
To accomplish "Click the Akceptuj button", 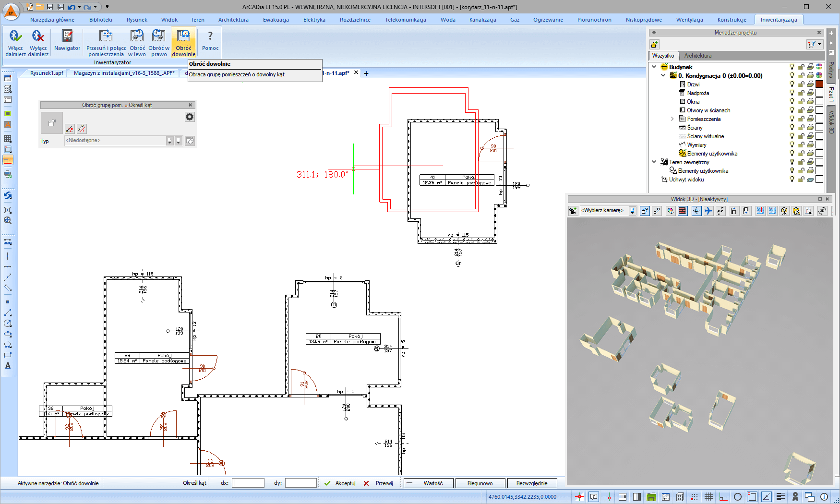I will (340, 483).
